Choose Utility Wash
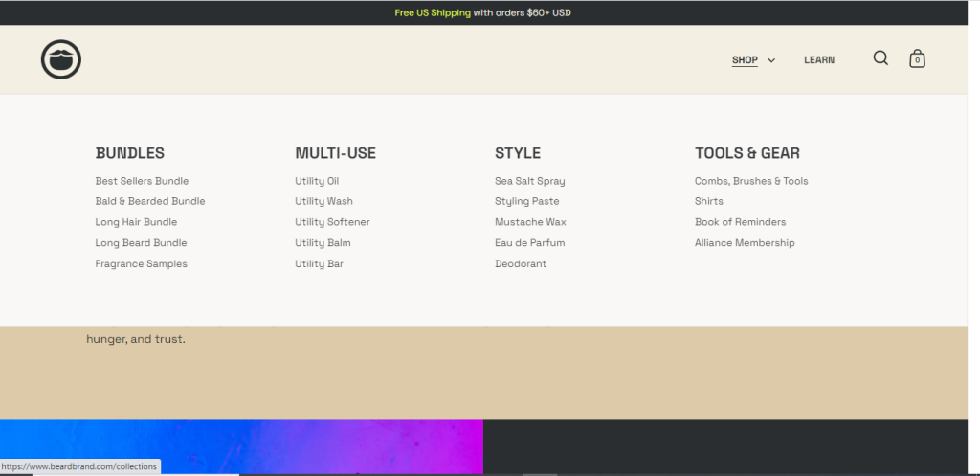Screen dimensions: 980x476 click(x=323, y=201)
